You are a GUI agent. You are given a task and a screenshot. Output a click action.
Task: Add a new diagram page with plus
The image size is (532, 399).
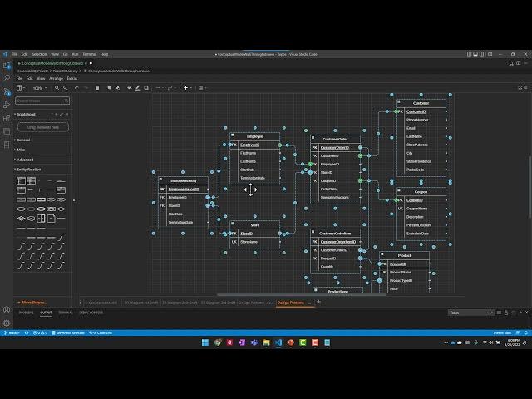[318, 302]
